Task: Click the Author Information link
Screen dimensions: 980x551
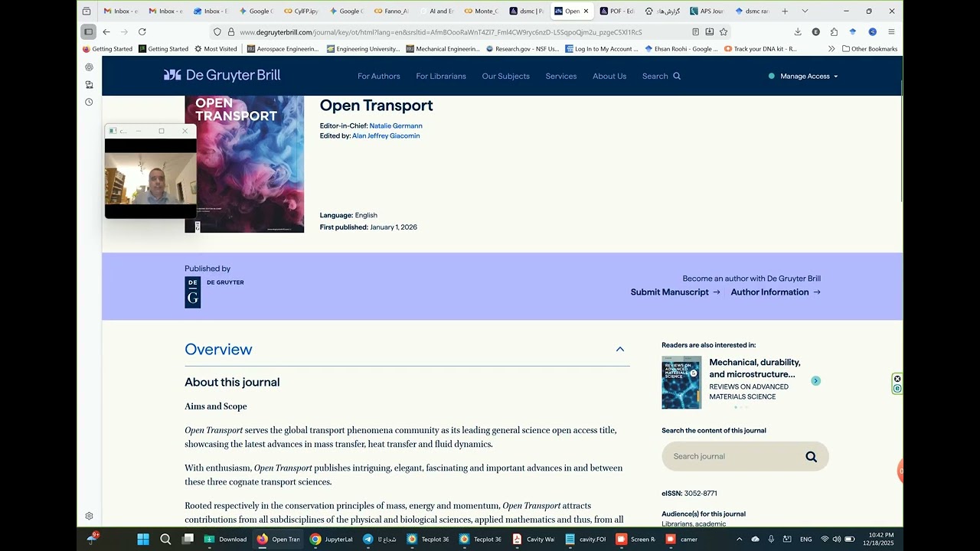Action: (x=776, y=292)
